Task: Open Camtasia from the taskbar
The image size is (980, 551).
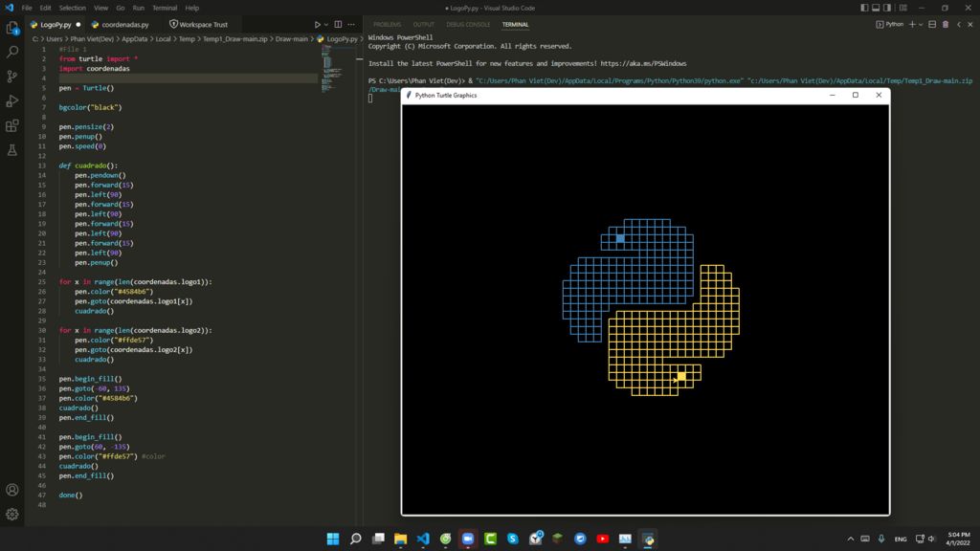Action: tap(490, 539)
